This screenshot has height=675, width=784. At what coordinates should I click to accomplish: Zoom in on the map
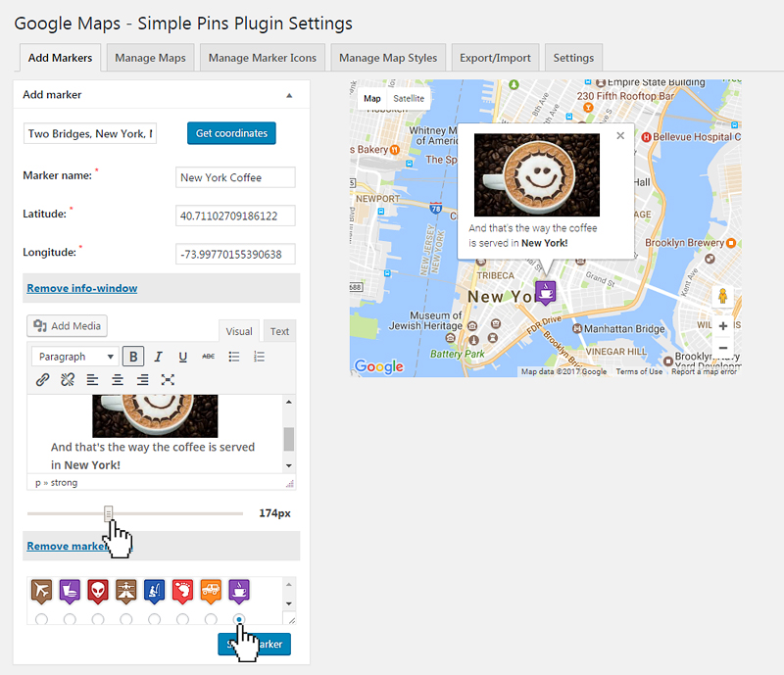[x=723, y=326]
